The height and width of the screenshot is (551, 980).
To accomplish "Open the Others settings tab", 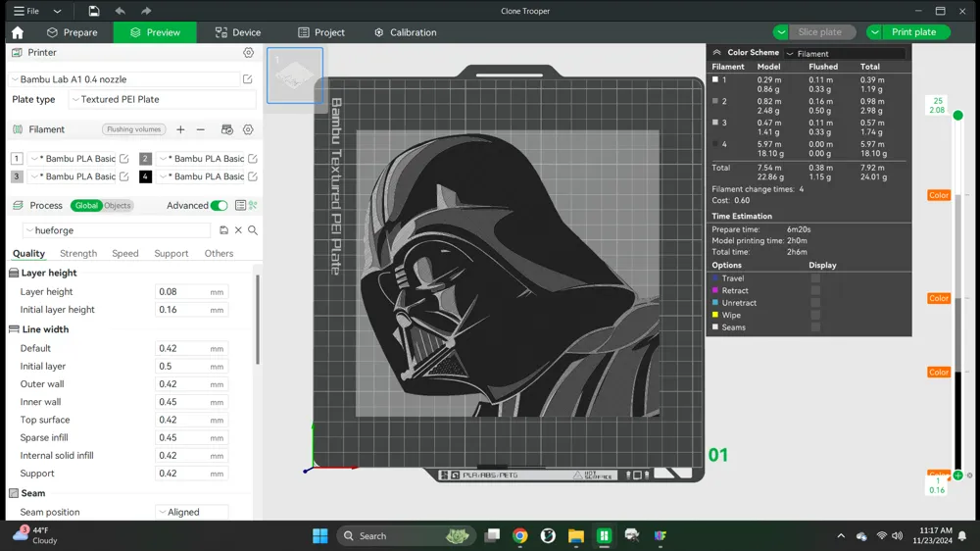I will coord(219,253).
